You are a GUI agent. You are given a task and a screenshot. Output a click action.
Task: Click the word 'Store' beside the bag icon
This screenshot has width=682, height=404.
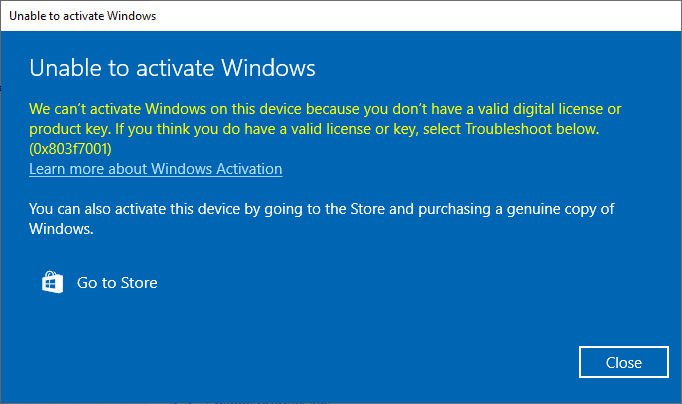click(138, 283)
